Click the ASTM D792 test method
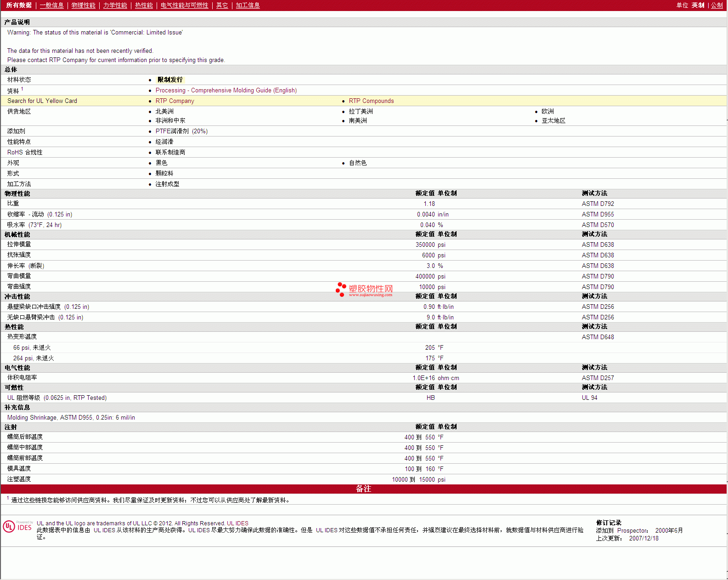 point(598,204)
